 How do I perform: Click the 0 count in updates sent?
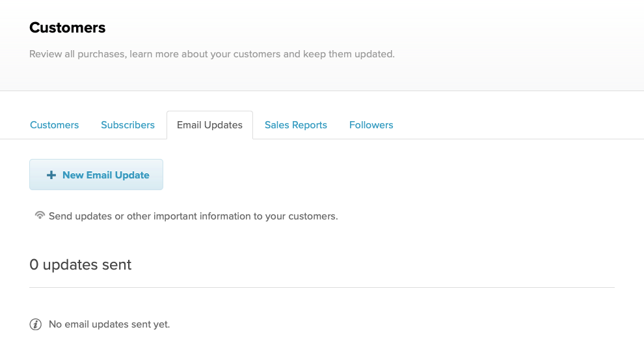34,264
